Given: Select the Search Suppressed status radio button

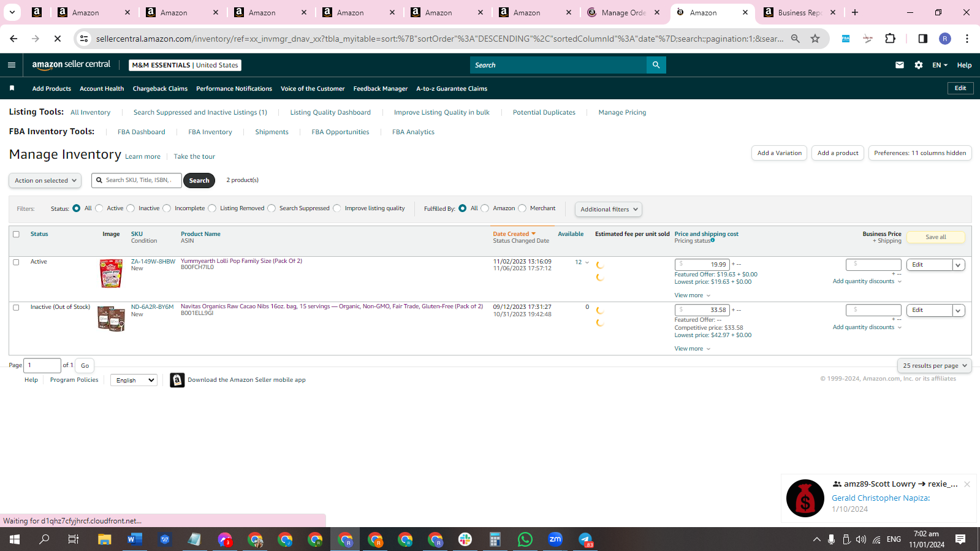Looking at the screenshot, I should pyautogui.click(x=272, y=208).
